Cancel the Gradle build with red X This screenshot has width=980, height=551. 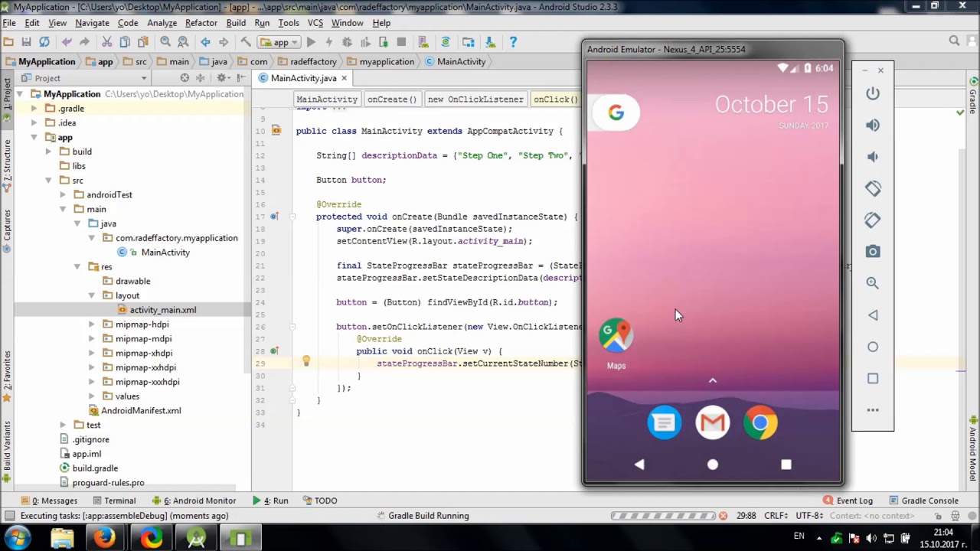tap(724, 516)
